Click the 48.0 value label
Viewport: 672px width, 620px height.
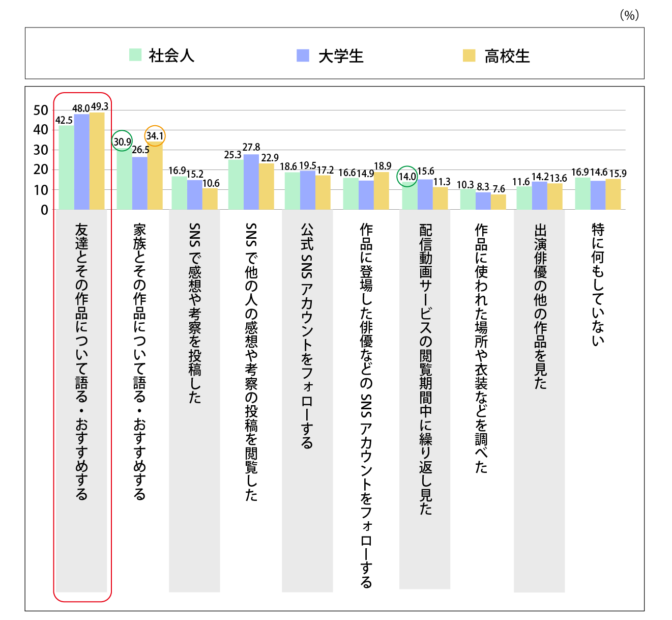[x=81, y=108]
